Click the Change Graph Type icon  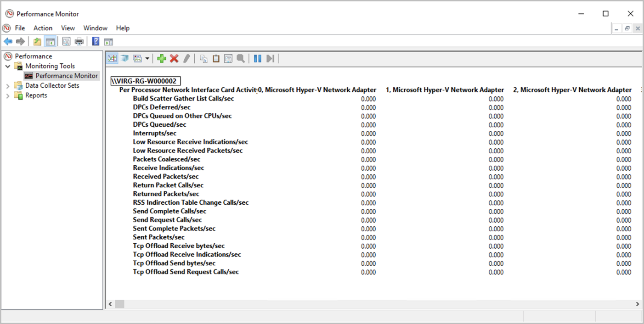pyautogui.click(x=137, y=58)
